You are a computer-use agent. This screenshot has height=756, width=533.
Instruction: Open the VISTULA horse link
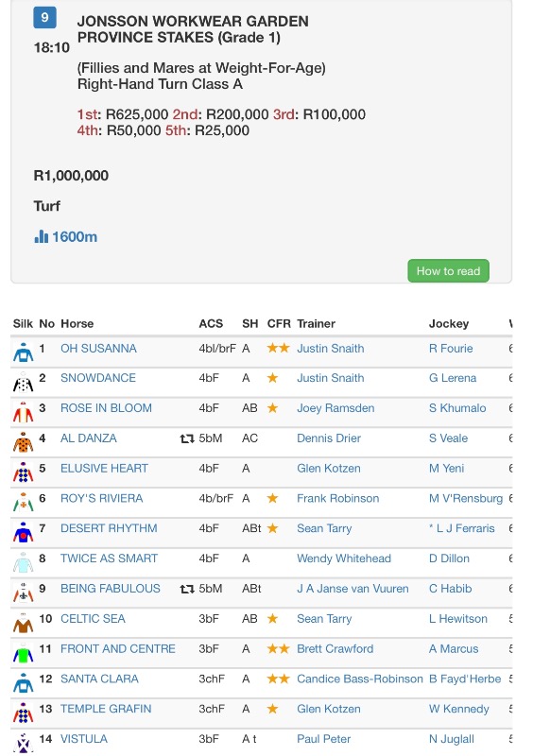(84, 739)
